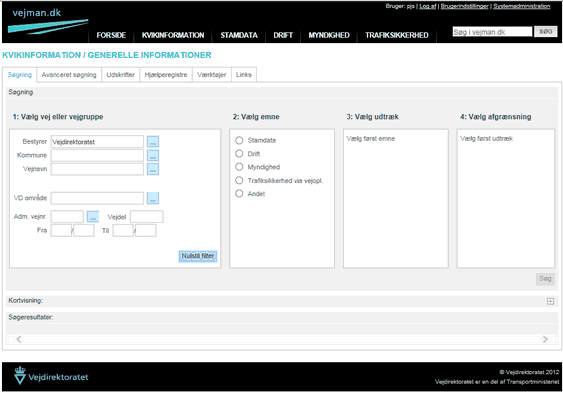
Task: Select Trafiksikkerhed via vejopl. radio option
Action: 239,180
